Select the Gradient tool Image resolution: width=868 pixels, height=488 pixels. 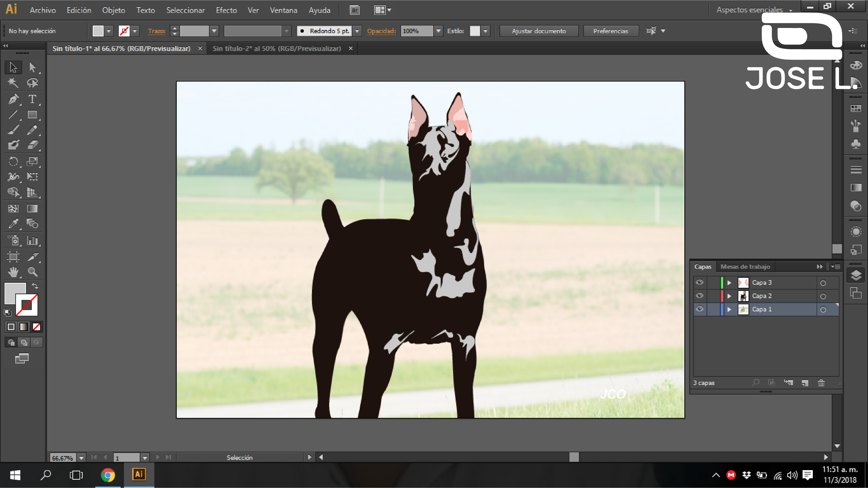[32, 209]
